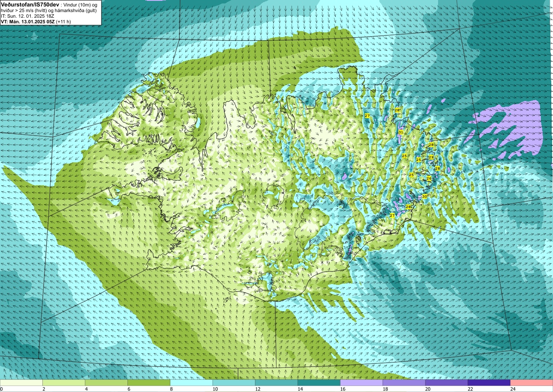
Task: Select the 'IT: Sun. 12. 01. 2025 18Z' line
Action: click(28, 16)
